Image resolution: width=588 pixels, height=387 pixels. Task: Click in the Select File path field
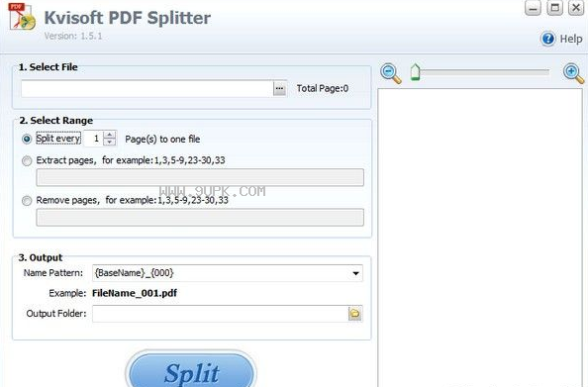click(147, 88)
